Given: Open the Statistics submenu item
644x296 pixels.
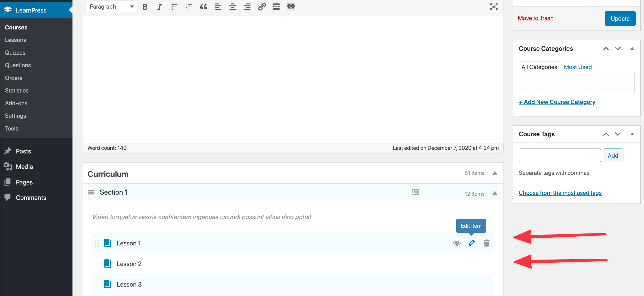Looking at the screenshot, I should [x=17, y=90].
